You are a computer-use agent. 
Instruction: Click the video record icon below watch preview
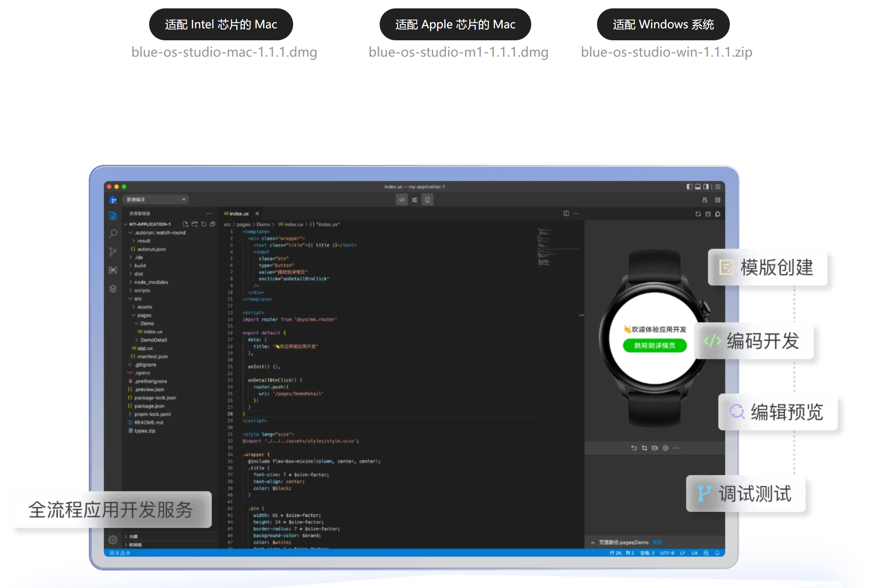coord(655,448)
